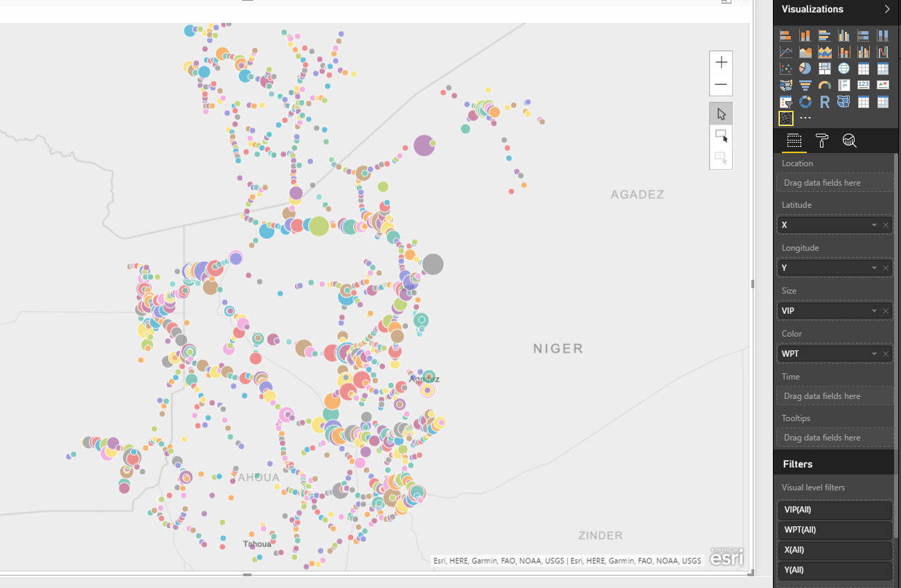Open the Analytics tab
Screen dimensions: 901x588
850,141
